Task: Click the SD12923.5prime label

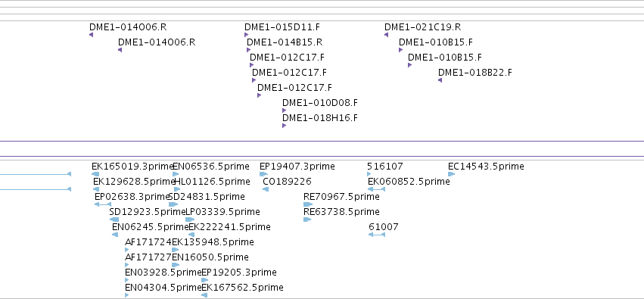Action: (x=148, y=212)
